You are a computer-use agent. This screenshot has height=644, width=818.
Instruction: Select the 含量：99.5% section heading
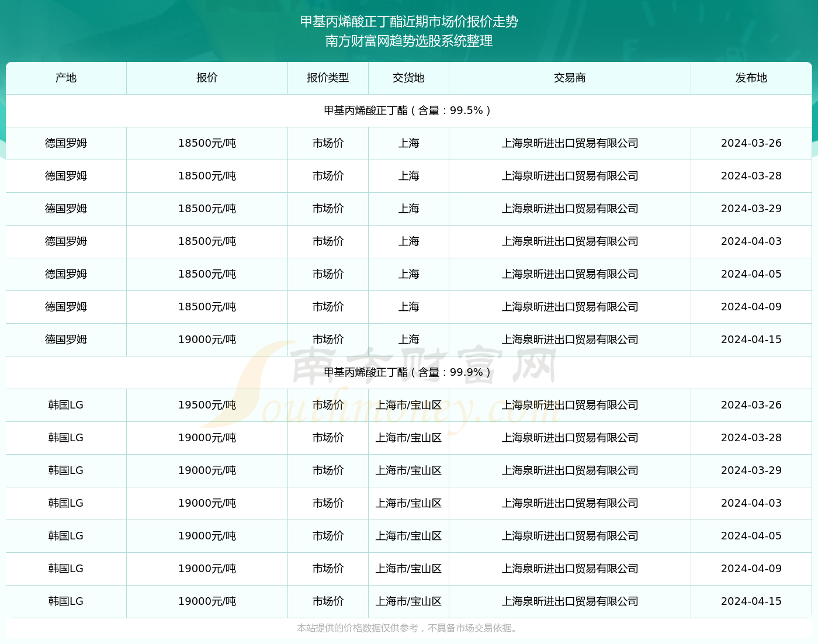pos(408,110)
